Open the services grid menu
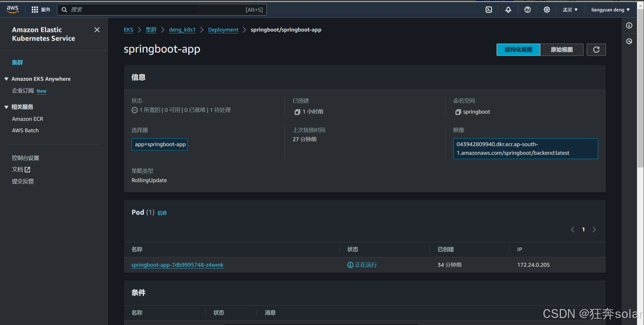 35,10
